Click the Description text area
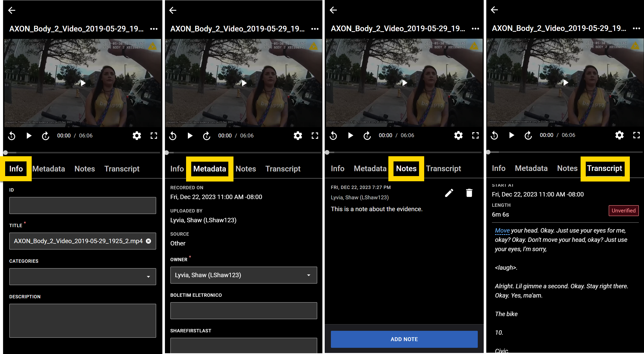 [82, 320]
